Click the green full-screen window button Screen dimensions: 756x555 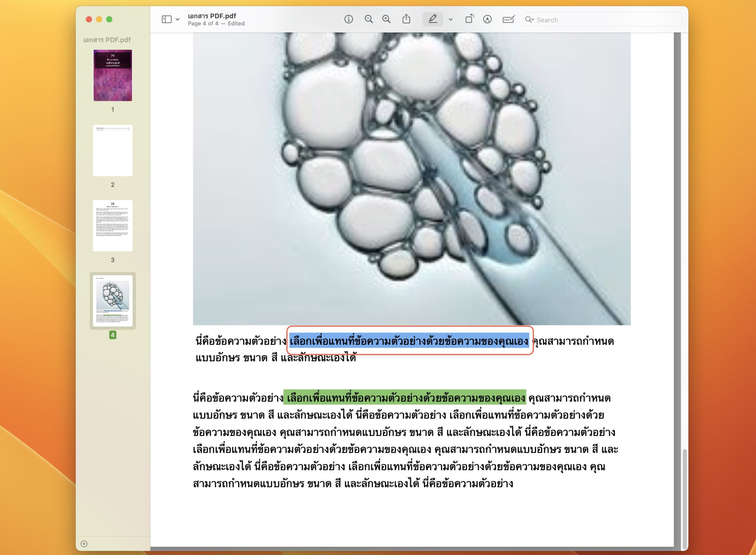click(109, 19)
